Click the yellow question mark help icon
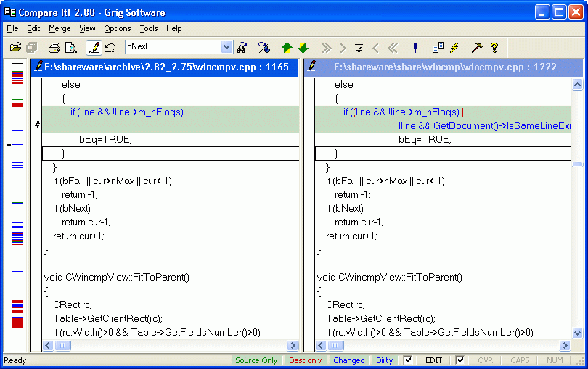The height and width of the screenshot is (369, 588). 494,48
